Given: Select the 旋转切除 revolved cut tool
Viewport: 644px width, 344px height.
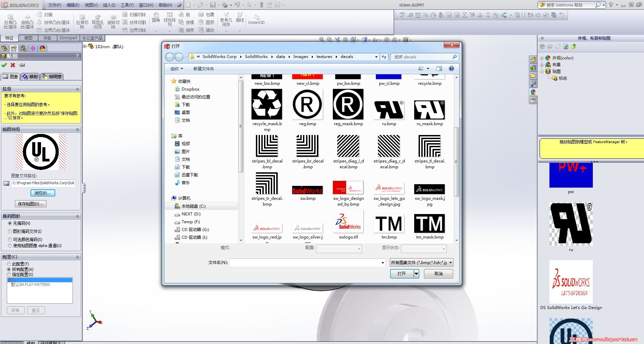Looking at the screenshot, I should [x=113, y=22].
